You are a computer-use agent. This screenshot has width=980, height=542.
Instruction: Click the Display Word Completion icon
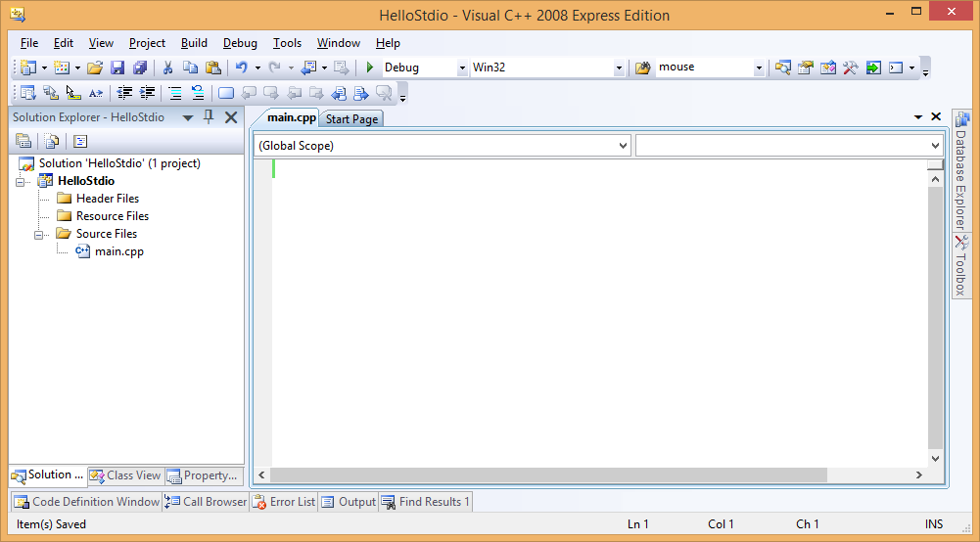click(96, 93)
